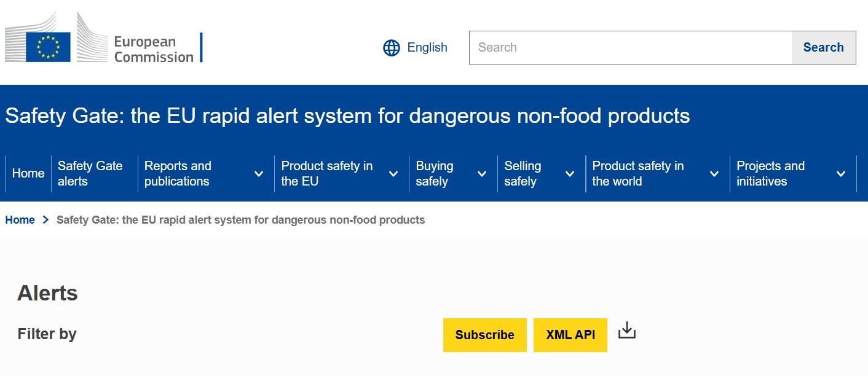Change language via the English link
Screen dimensions: 868x376
pyautogui.click(x=427, y=47)
